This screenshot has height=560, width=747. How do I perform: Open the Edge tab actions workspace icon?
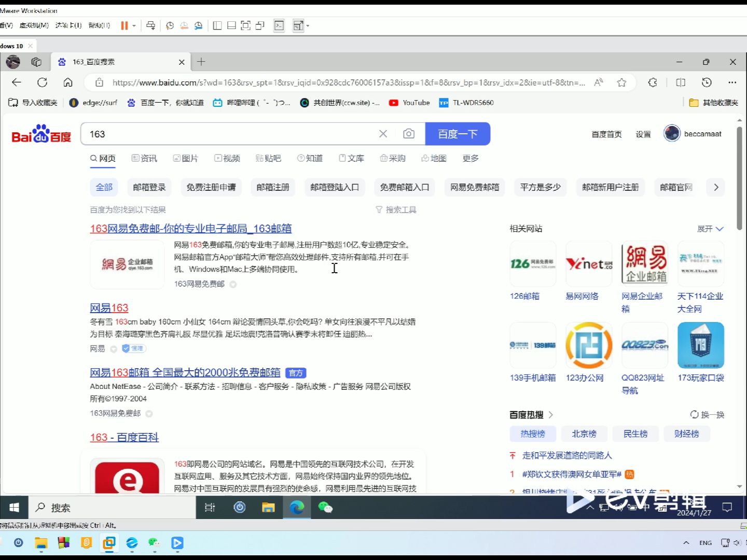click(x=36, y=62)
